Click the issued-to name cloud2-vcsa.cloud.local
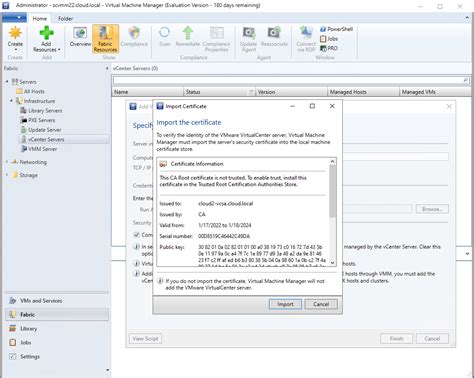 tap(226, 203)
